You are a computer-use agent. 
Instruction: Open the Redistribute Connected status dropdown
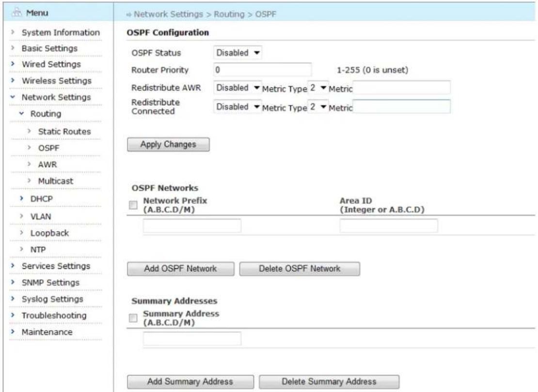coord(237,107)
